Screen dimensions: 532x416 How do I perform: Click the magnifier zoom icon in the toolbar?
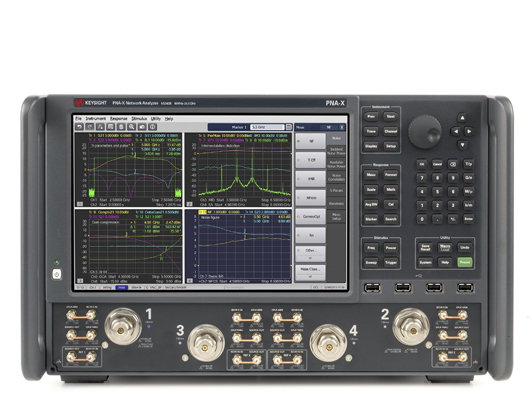132,127
